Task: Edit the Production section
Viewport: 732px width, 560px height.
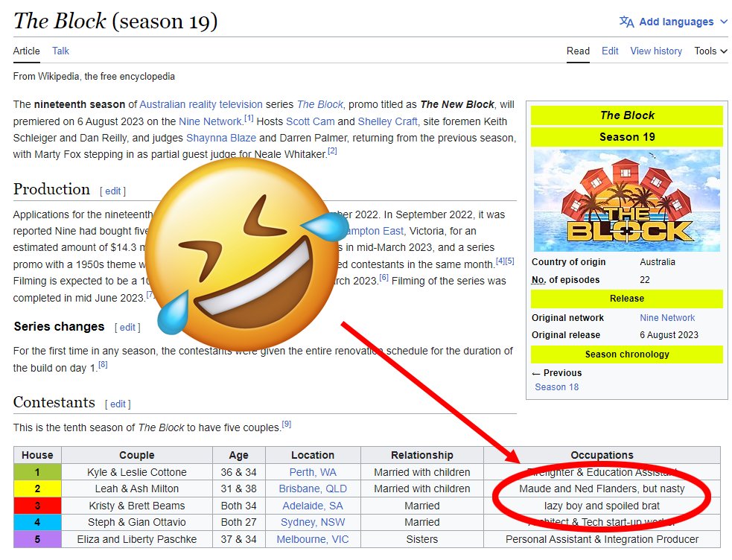Action: tap(113, 191)
